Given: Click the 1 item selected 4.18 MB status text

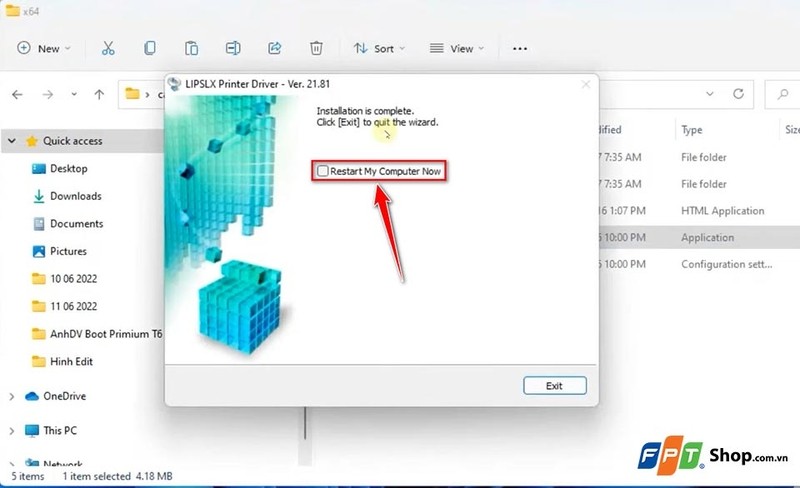Looking at the screenshot, I should pyautogui.click(x=117, y=476).
